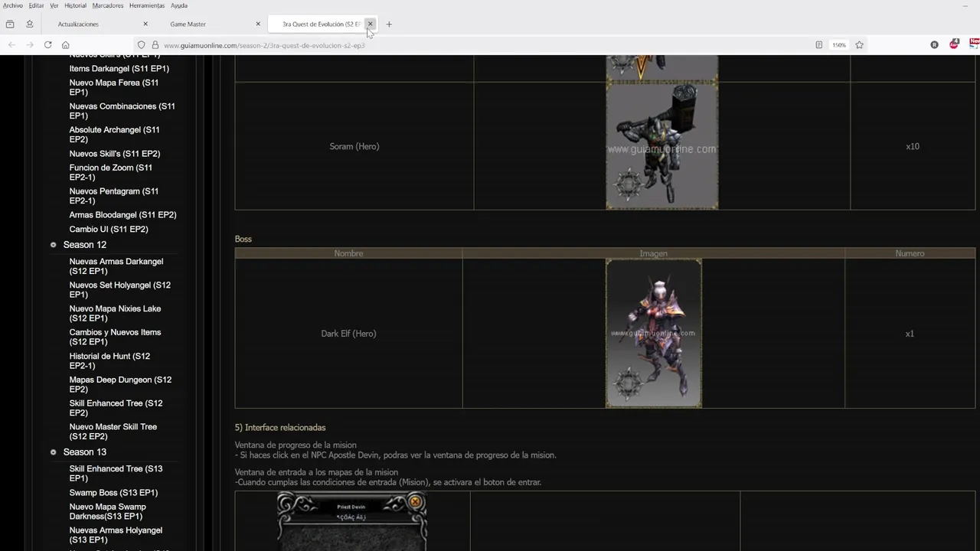This screenshot has width=980, height=551.
Task: Open Cambios y Nuevos Items link
Action: coord(116,337)
